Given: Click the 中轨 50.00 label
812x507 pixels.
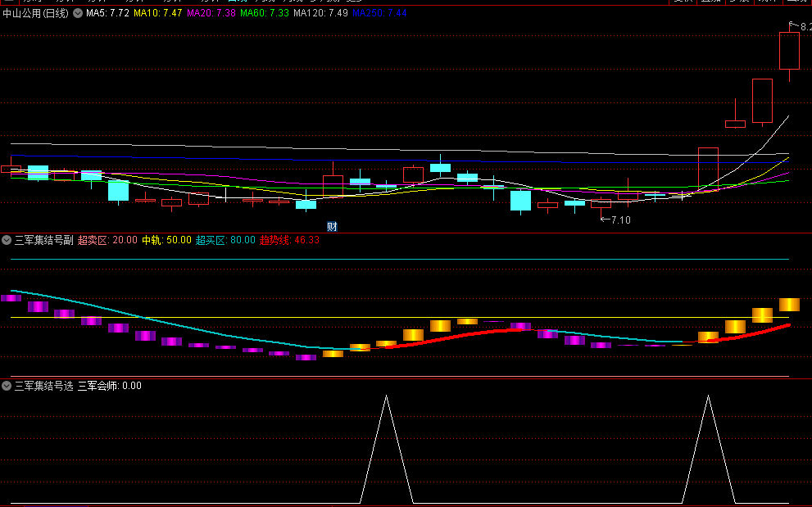Looking at the screenshot, I should [x=166, y=241].
